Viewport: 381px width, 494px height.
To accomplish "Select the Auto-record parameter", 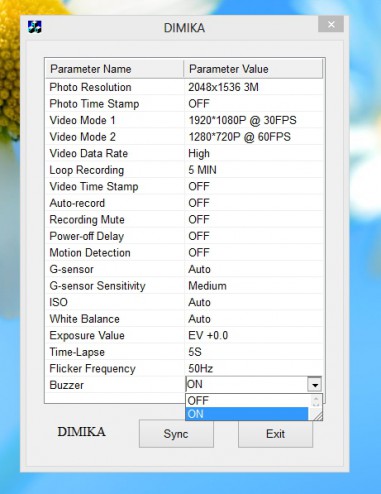I will (77, 203).
